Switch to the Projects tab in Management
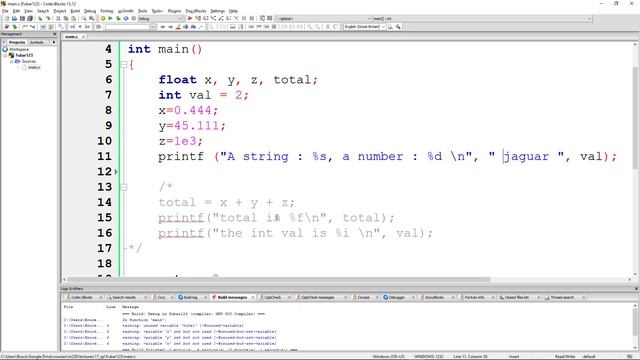Image resolution: width=640 pixels, height=360 pixels. (x=17, y=42)
